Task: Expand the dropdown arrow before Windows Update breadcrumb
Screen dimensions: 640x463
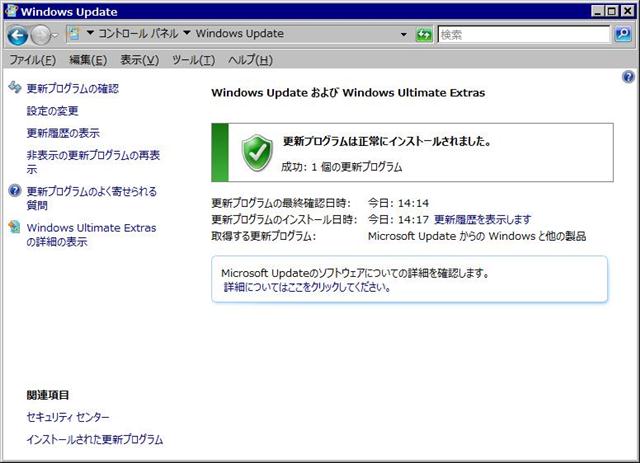Action: pos(187,33)
